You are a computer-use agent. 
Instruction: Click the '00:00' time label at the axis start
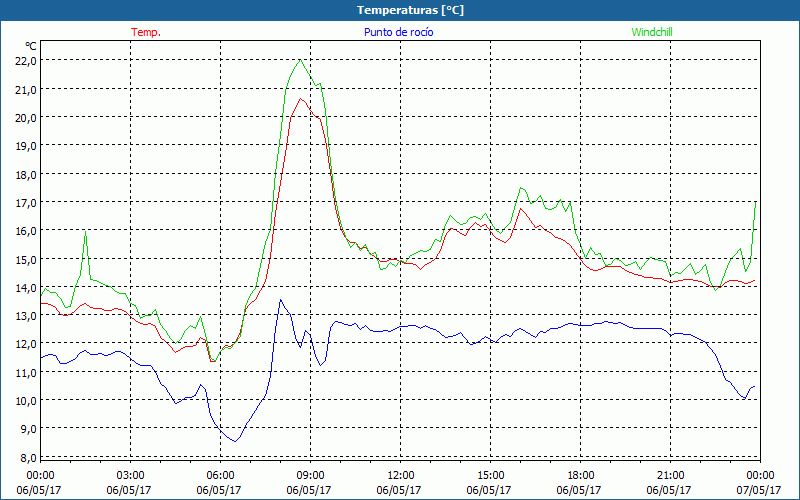pos(40,475)
